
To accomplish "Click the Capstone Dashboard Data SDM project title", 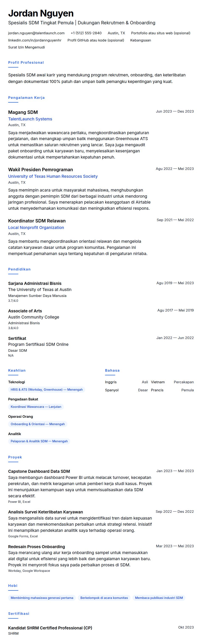I will click(x=39, y=472).
